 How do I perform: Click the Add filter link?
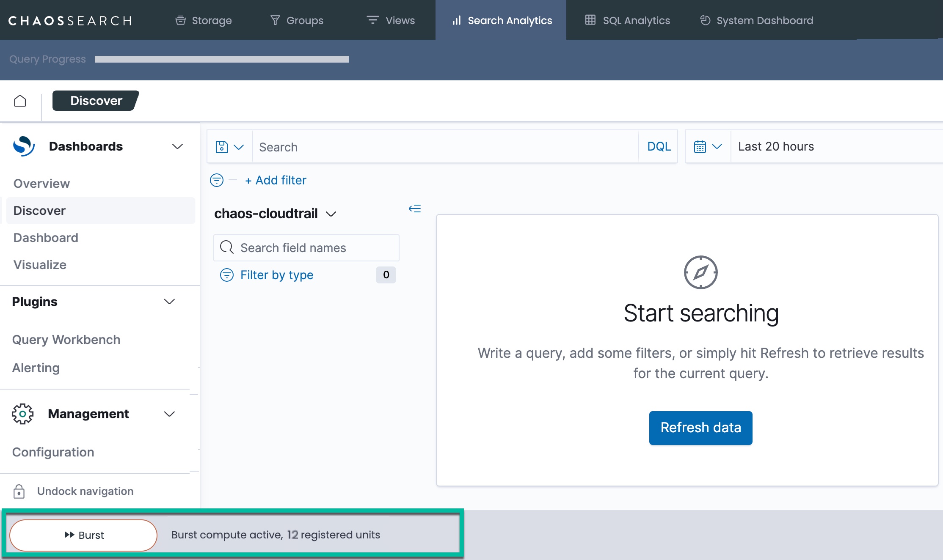click(x=276, y=180)
